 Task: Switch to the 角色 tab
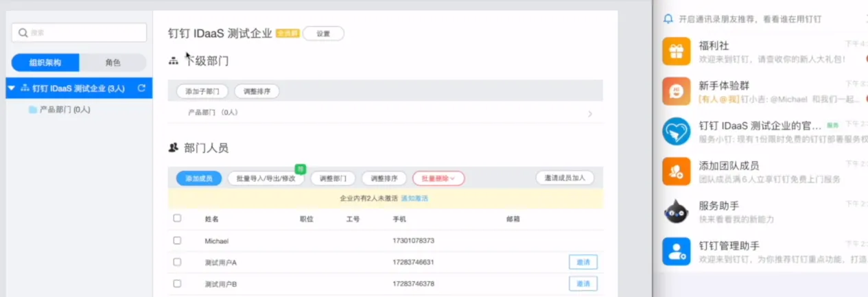(113, 62)
